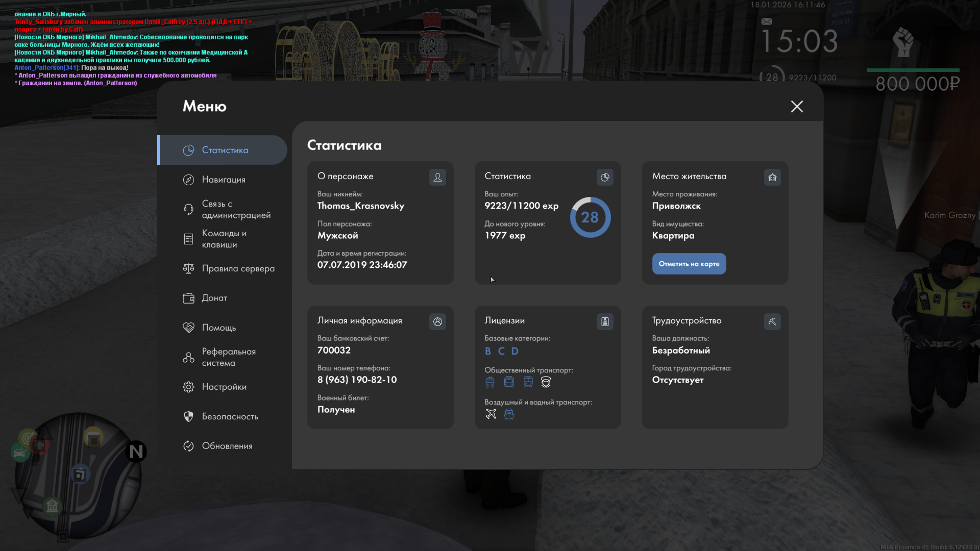Open Связь с администрацией section
Image resolution: width=980 pixels, height=551 pixels.
coord(235,209)
